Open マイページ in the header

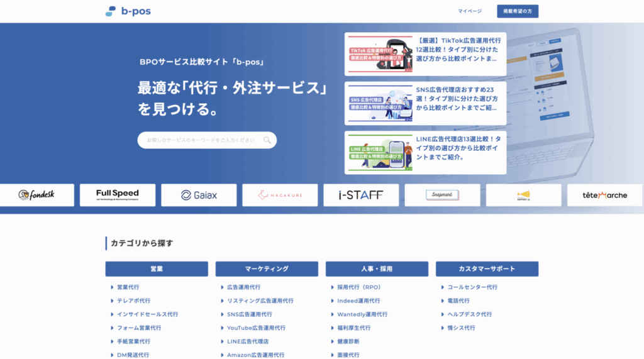coord(470,11)
